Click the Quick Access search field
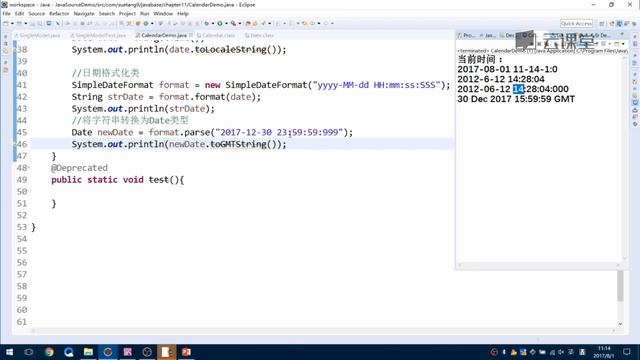 (576, 24)
